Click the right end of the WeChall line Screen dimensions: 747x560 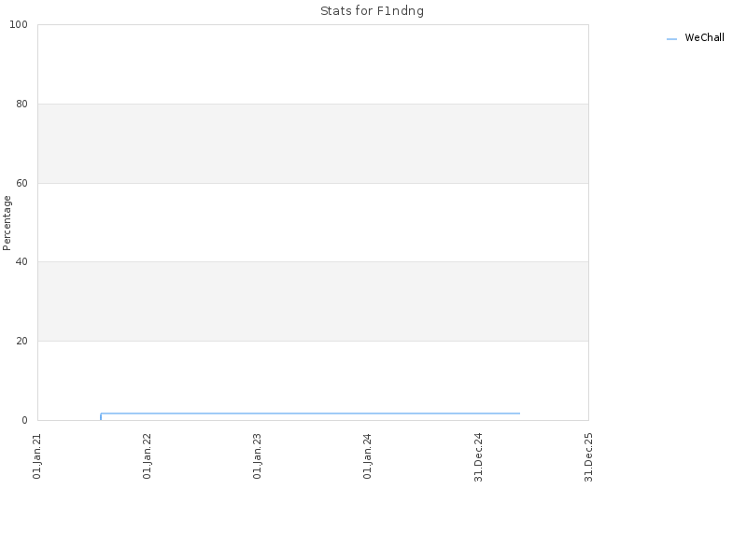pyautogui.click(x=519, y=413)
